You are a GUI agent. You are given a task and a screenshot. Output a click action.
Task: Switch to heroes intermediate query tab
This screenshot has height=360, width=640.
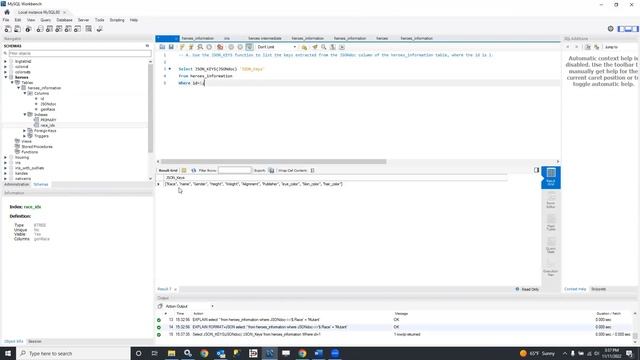click(265, 38)
